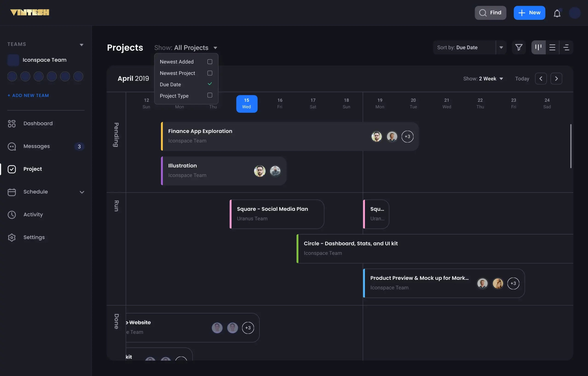Expand the Schedule sidebar chevron
The image size is (588, 376).
82,192
